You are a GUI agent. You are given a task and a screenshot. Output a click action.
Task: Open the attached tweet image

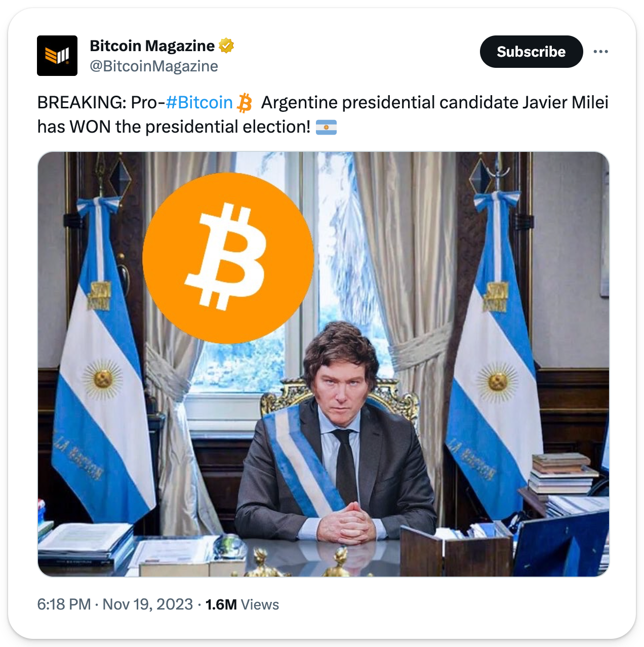324,364
